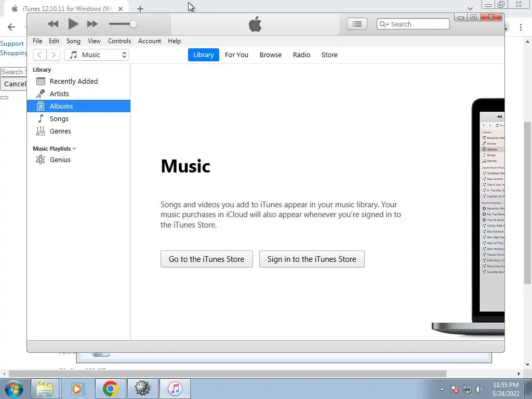Screen dimensions: 532x399
Task: Click the iTunes back navigation arrow
Action: [x=39, y=55]
